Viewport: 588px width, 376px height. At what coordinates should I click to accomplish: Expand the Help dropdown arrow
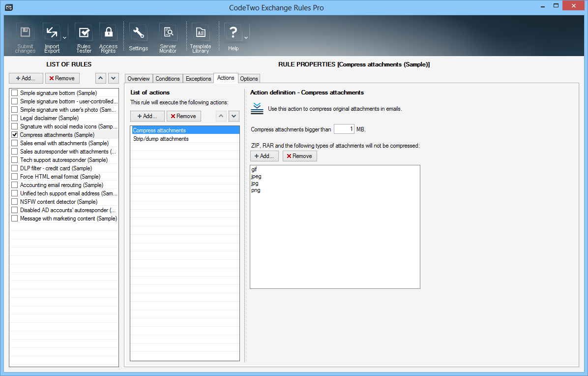246,38
